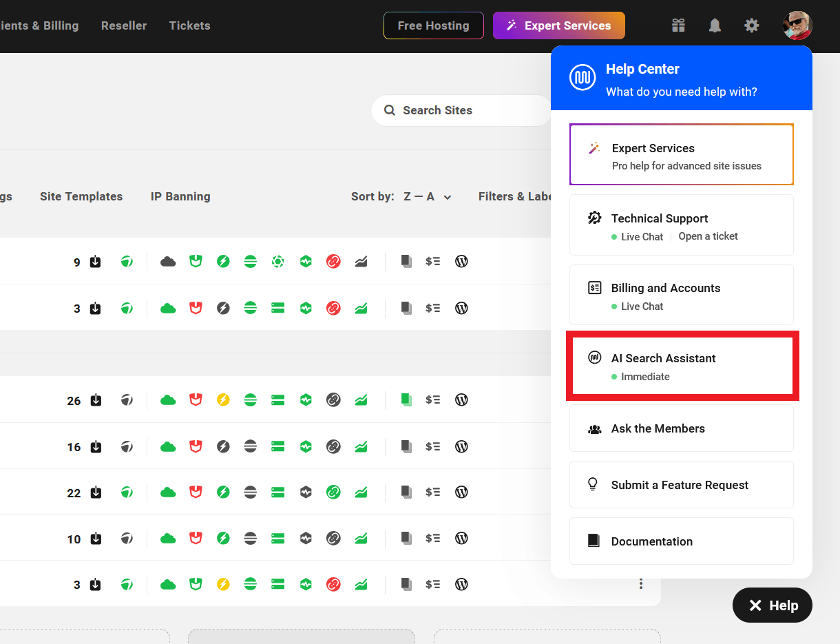
Task: Open the settings gear in header
Action: pyautogui.click(x=752, y=25)
